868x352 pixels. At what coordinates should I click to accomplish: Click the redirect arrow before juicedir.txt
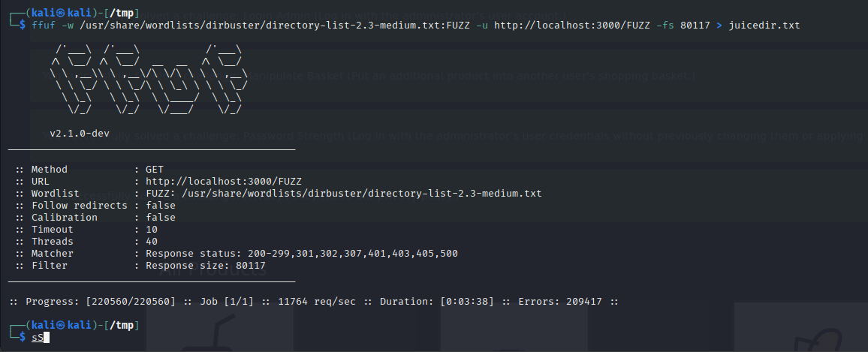click(719, 26)
